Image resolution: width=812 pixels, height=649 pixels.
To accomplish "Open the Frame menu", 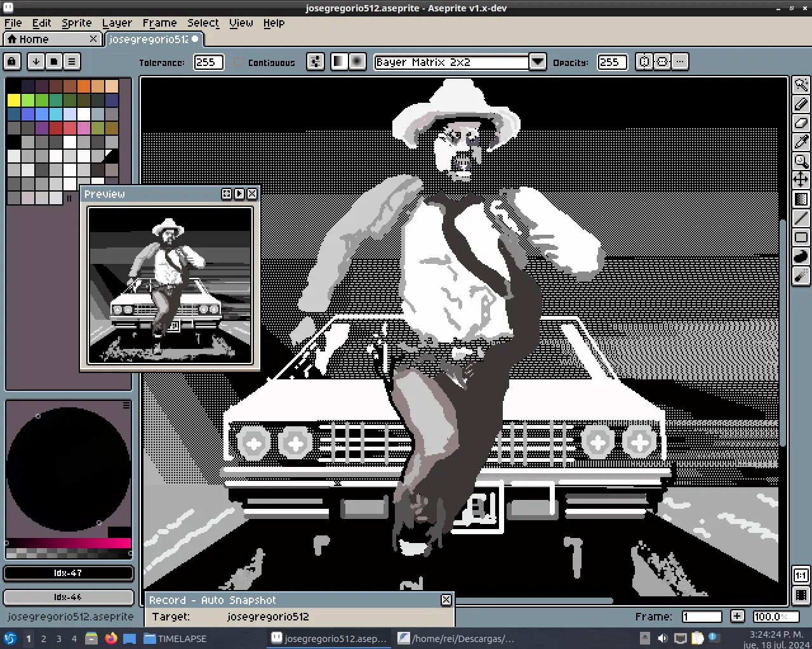I will (x=159, y=23).
